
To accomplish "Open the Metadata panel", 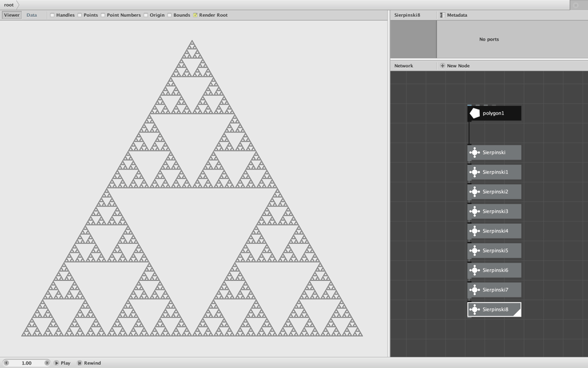I will point(457,15).
